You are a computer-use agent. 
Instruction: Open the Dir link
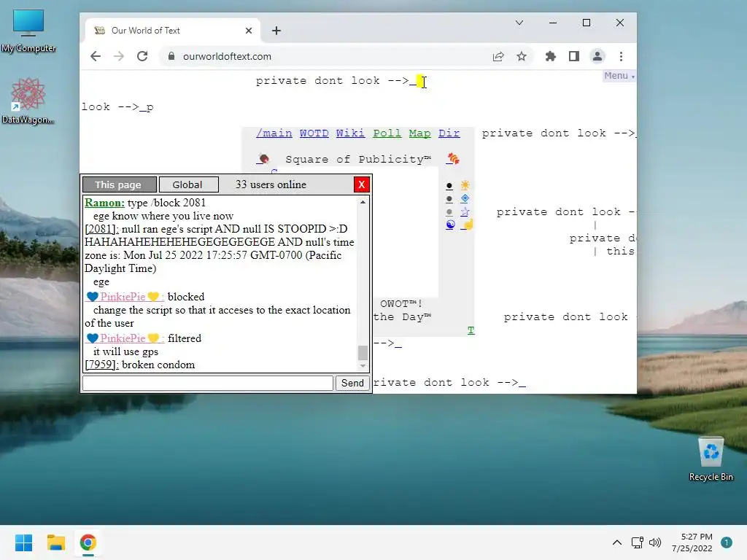[x=449, y=133]
